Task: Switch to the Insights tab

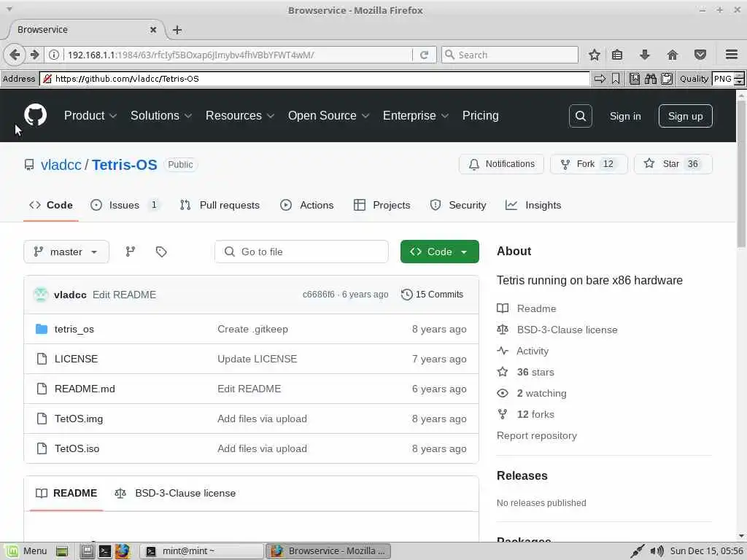Action: [533, 205]
